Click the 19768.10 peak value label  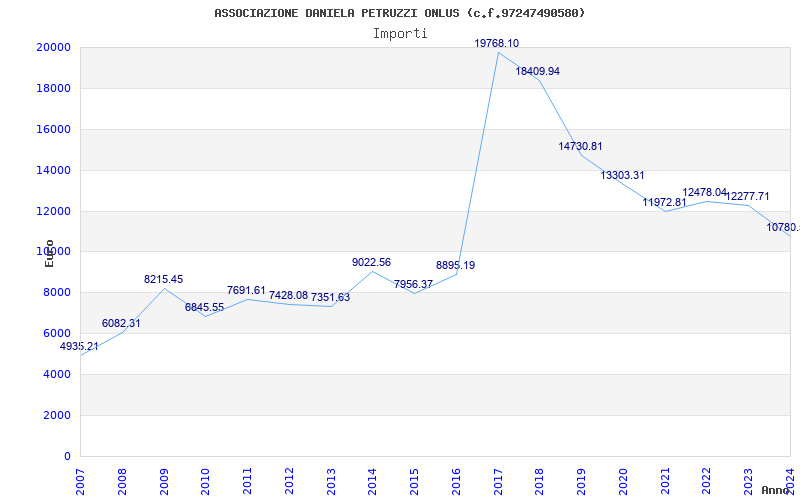496,43
